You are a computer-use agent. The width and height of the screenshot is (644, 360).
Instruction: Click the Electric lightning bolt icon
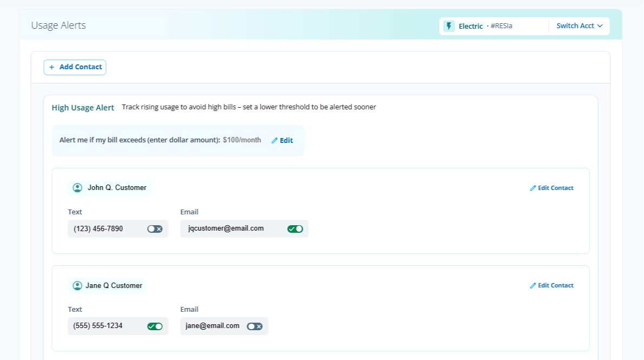(449, 26)
